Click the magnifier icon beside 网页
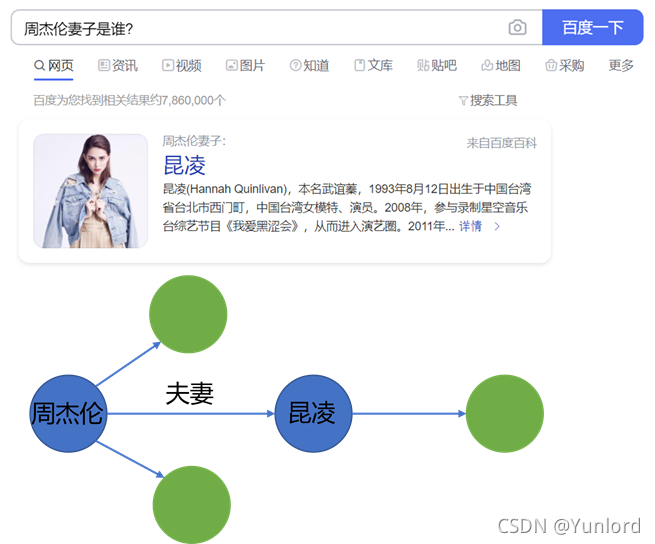The height and width of the screenshot is (544, 655). 40,66
